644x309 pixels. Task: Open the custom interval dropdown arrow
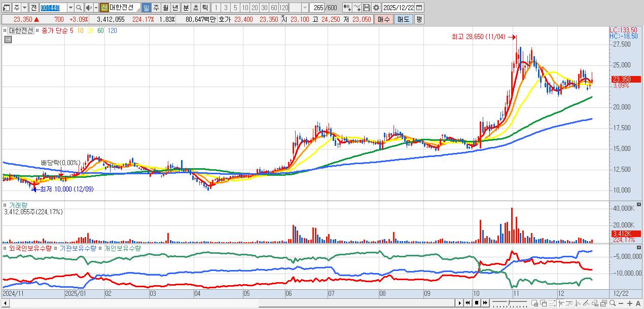coord(305,8)
